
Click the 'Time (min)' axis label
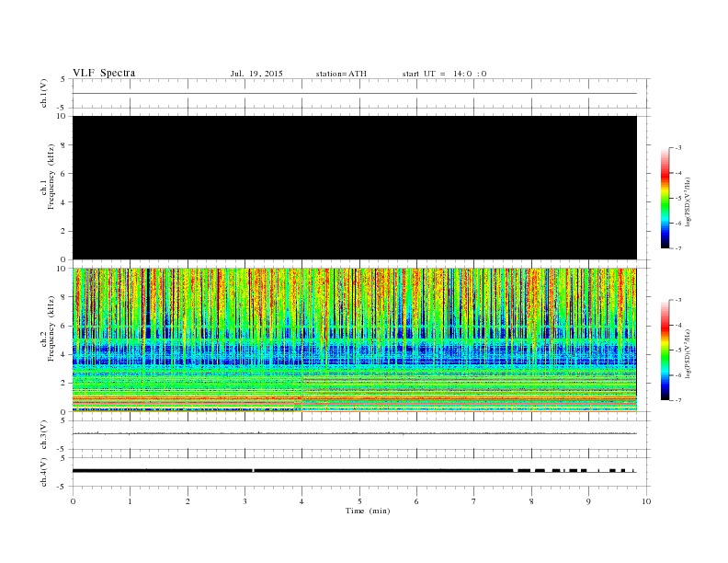368,511
